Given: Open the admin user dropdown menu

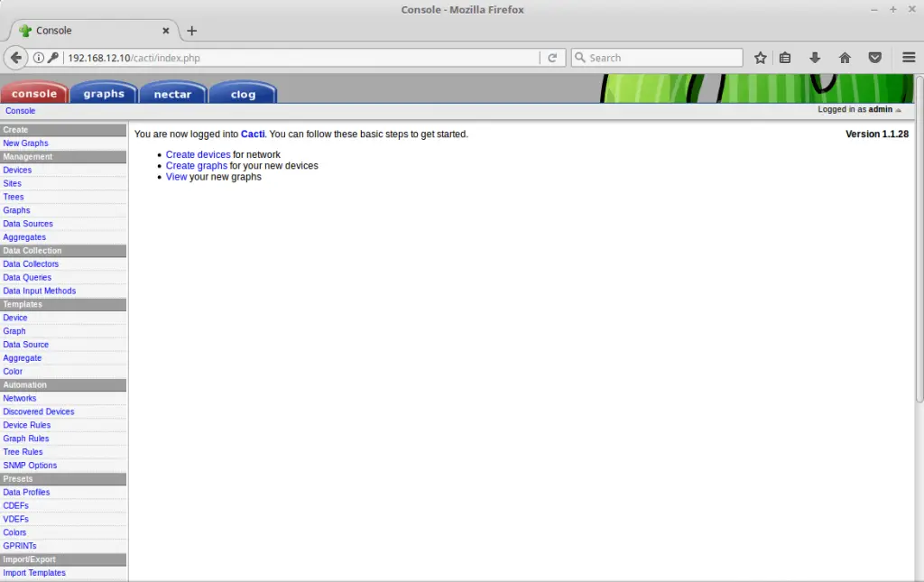Looking at the screenshot, I should [x=859, y=109].
